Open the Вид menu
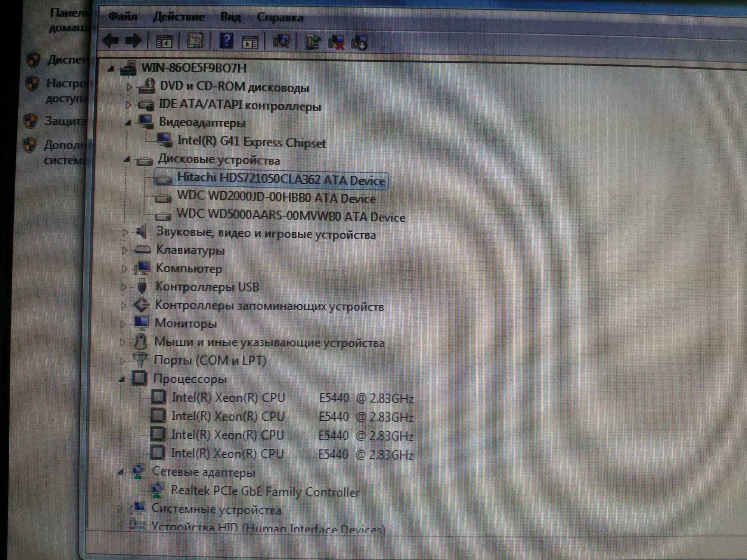Viewport: 747px width, 560px height. [230, 17]
